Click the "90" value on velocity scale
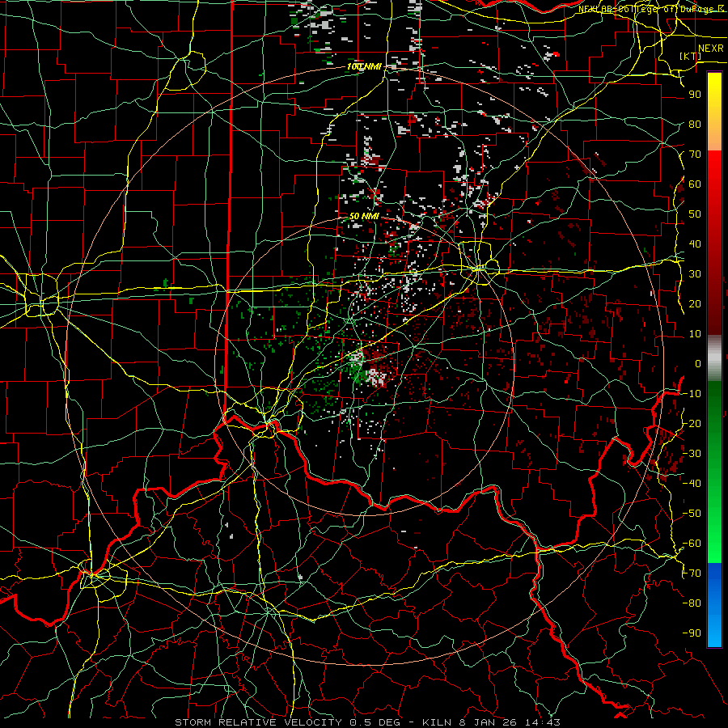 695,95
